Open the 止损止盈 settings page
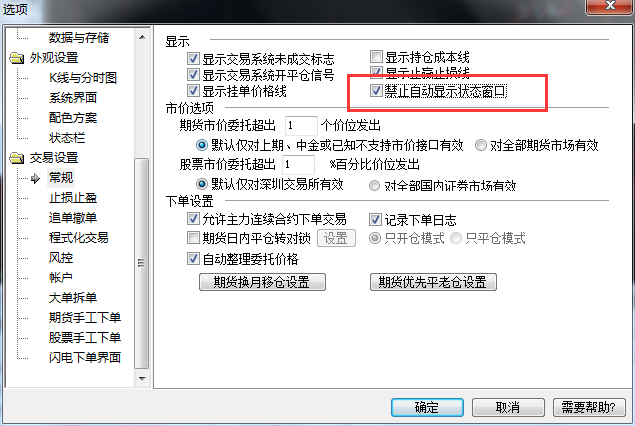 73,198
